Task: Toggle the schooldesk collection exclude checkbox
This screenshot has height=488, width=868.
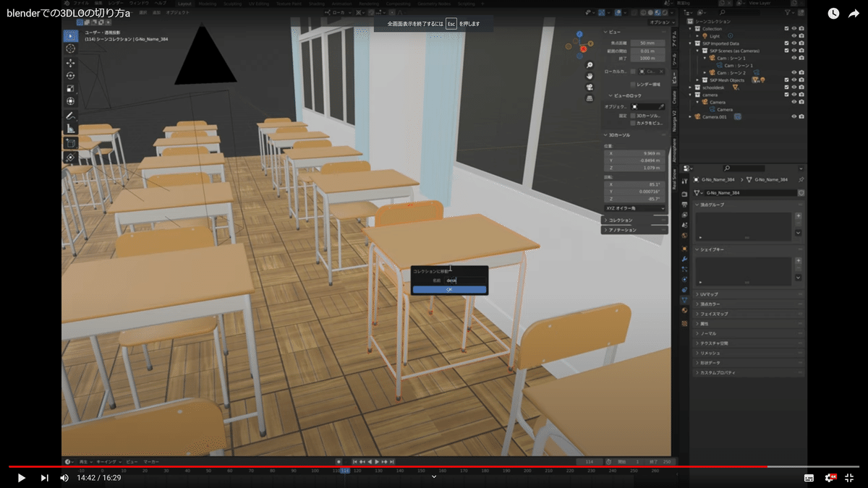Action: tap(786, 87)
